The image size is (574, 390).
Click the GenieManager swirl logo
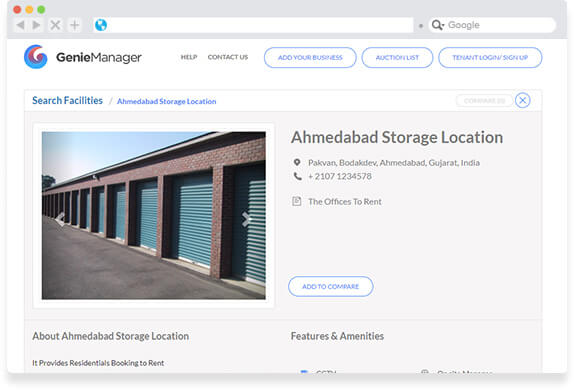36,57
